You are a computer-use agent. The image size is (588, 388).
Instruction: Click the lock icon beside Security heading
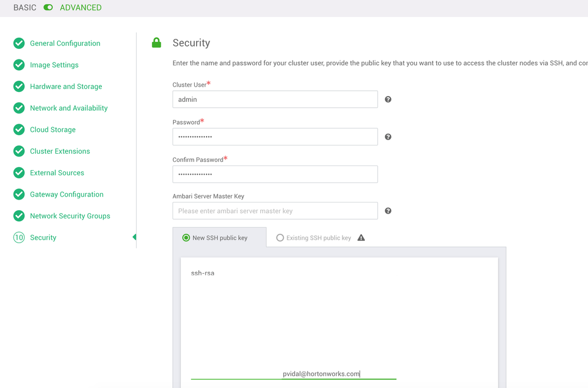pyautogui.click(x=157, y=42)
